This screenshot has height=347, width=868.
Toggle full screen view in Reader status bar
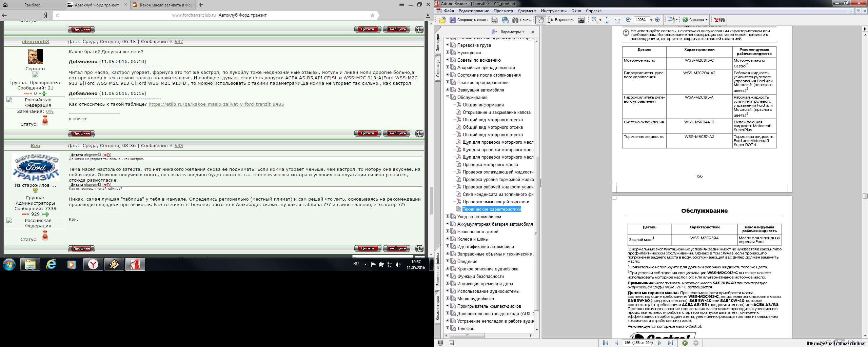coord(440,343)
